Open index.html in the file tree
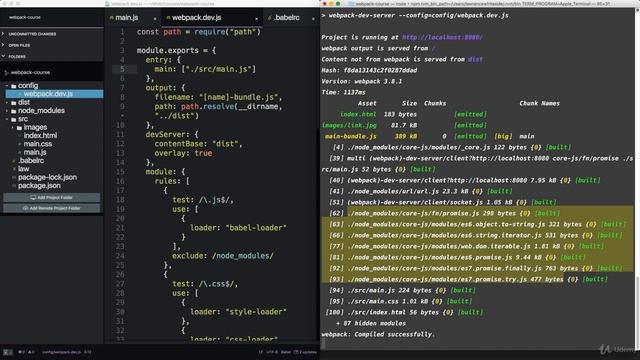The height and width of the screenshot is (360, 640). 40,136
